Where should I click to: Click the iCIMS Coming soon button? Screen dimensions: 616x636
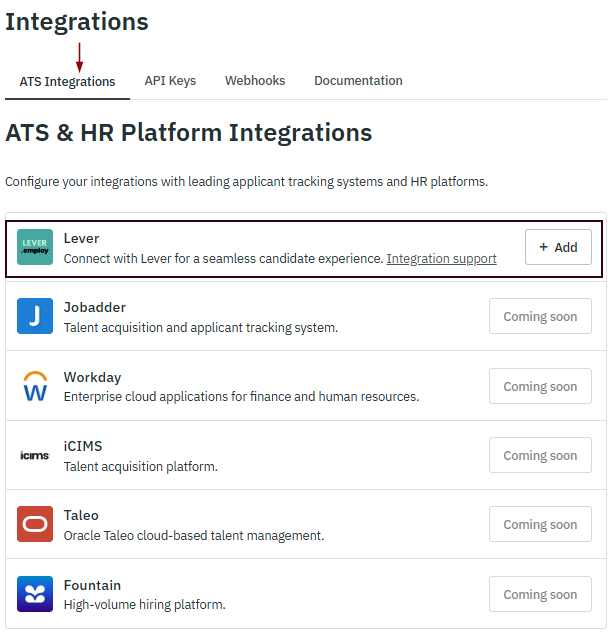(540, 455)
